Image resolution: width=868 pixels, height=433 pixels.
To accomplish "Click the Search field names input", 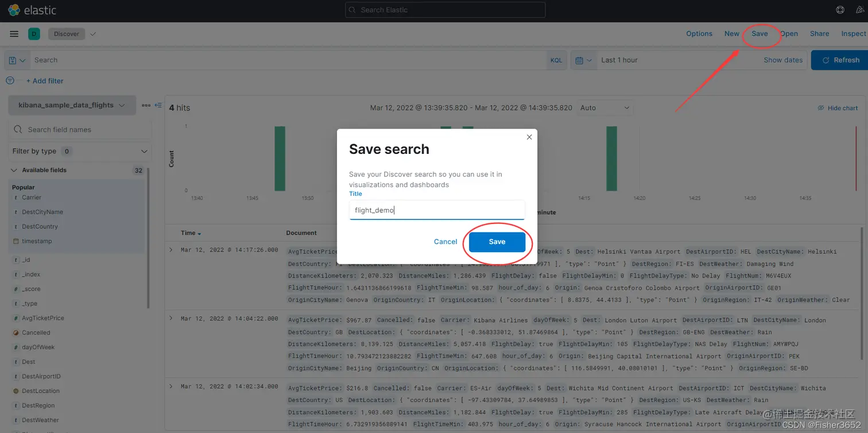I will pos(80,130).
